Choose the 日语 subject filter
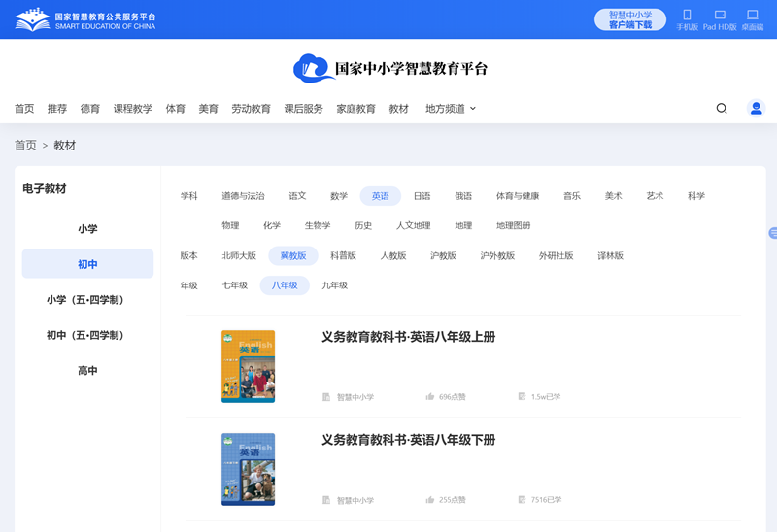The height and width of the screenshot is (532, 777). tap(422, 196)
